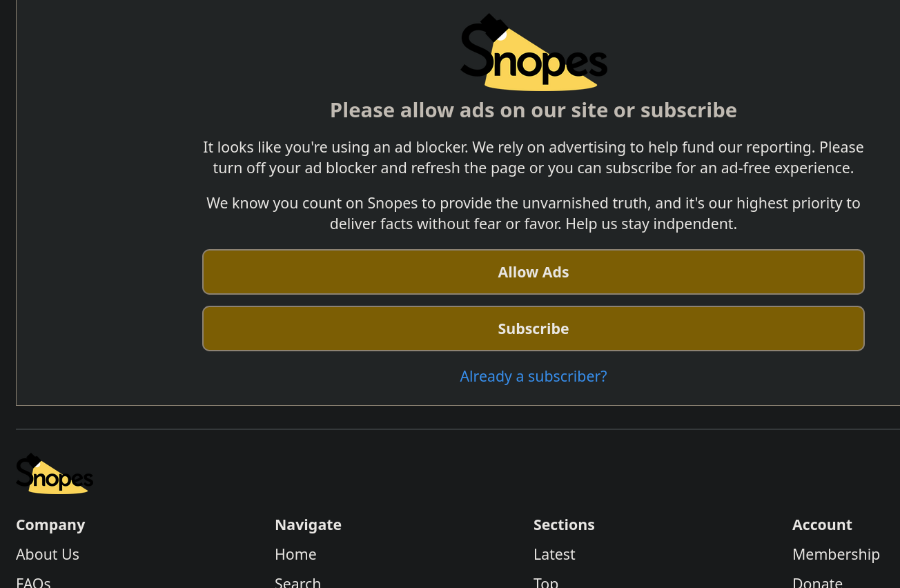Visit the Latest section link
The height and width of the screenshot is (588, 900).
click(554, 554)
